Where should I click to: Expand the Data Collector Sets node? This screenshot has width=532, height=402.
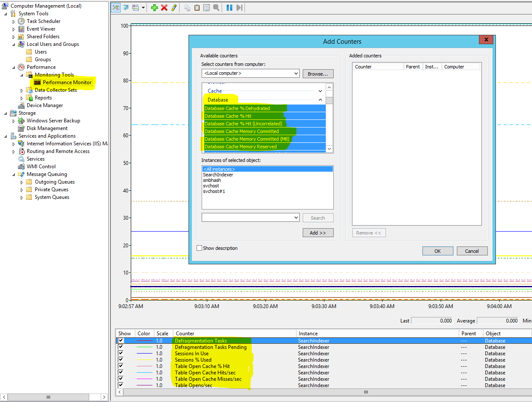tap(22, 90)
